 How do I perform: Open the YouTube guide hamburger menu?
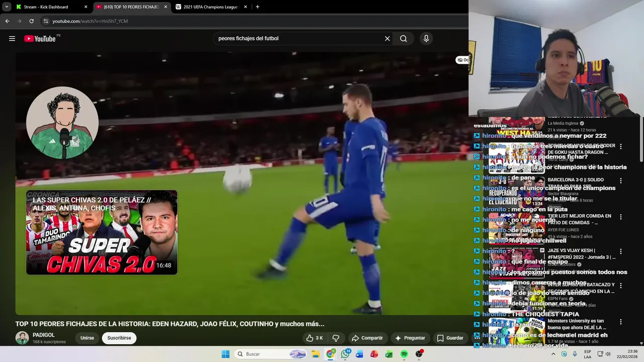coord(12,39)
